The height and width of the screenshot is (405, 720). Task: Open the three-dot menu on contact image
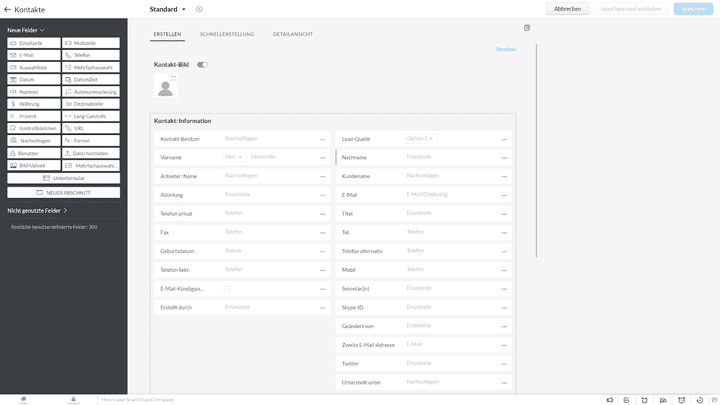(172, 76)
